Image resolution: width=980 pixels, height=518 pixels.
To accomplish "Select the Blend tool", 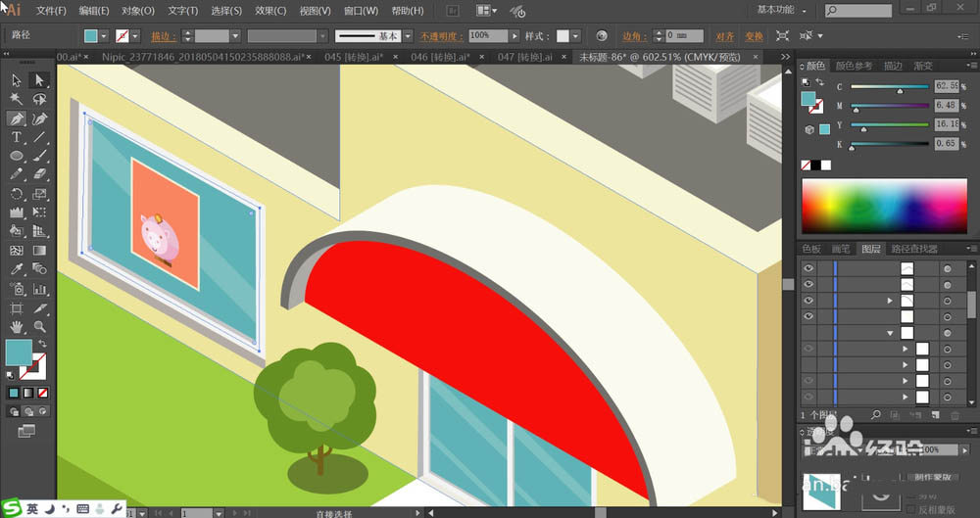I will [x=39, y=269].
